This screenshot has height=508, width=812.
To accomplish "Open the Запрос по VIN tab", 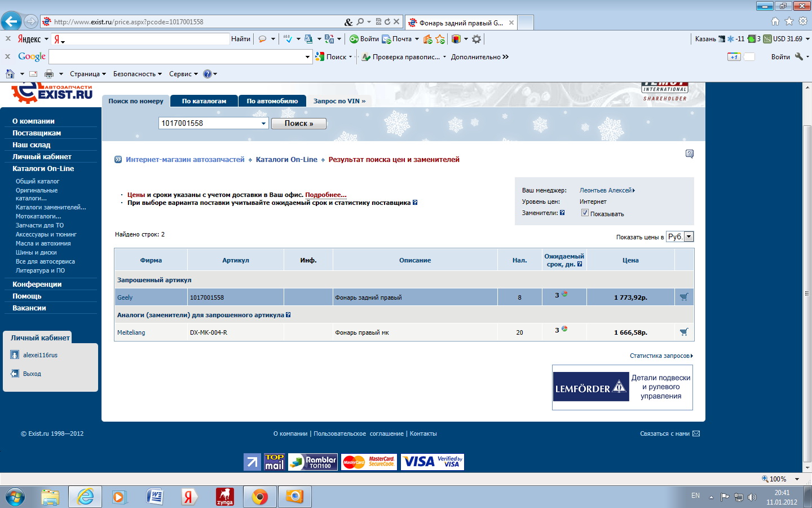I will [339, 101].
